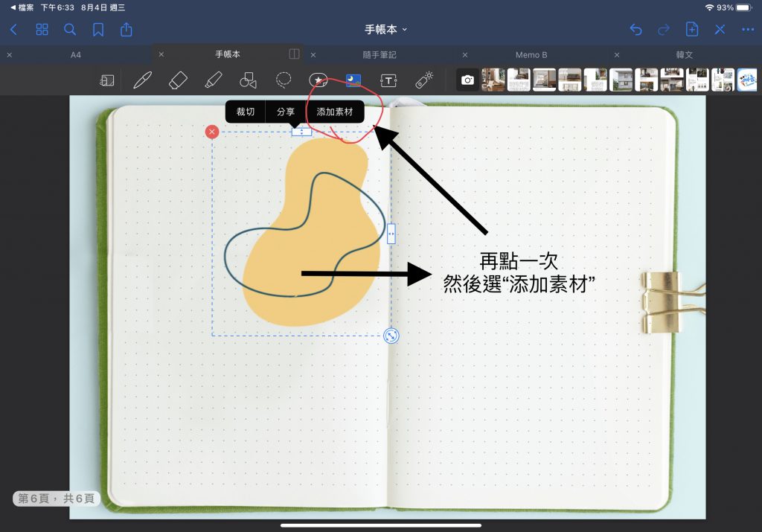Choose 添加素材 in the popup menu
The height and width of the screenshot is (532, 762).
pyautogui.click(x=335, y=112)
